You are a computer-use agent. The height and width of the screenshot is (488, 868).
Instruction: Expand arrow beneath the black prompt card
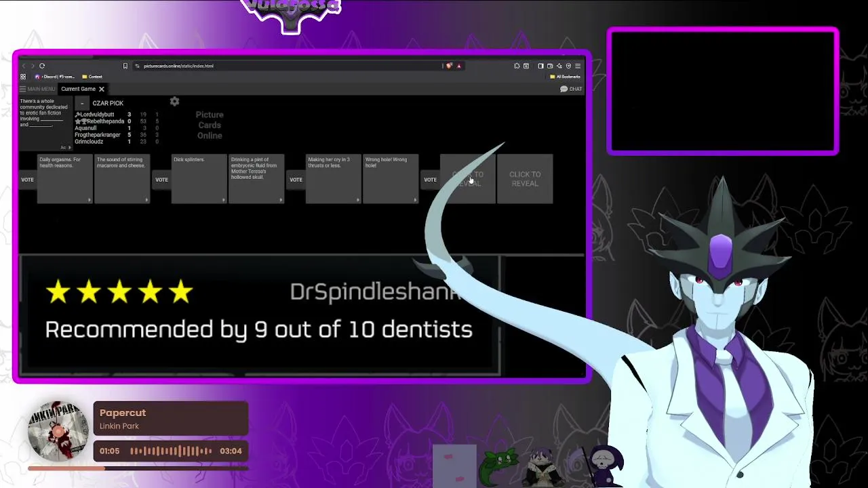coord(68,147)
